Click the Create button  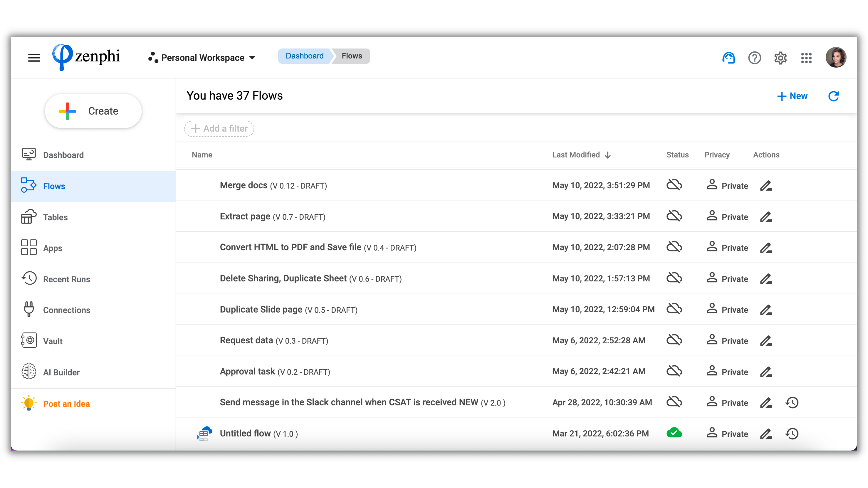(93, 111)
